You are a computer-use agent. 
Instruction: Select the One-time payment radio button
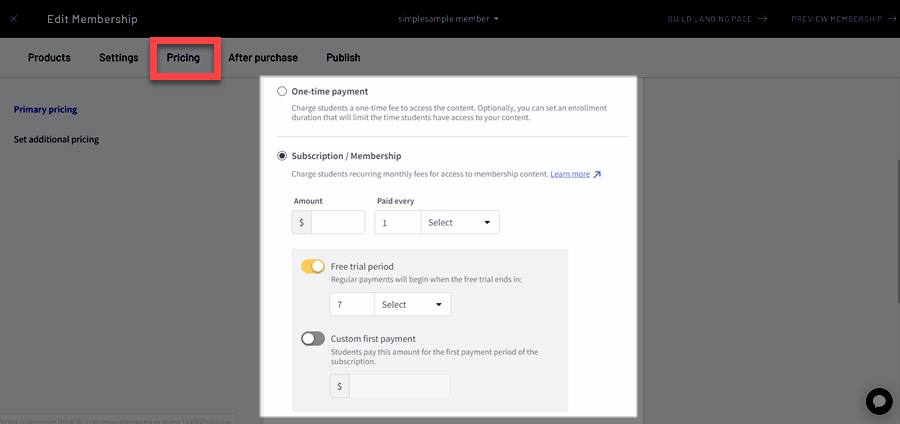coord(282,92)
